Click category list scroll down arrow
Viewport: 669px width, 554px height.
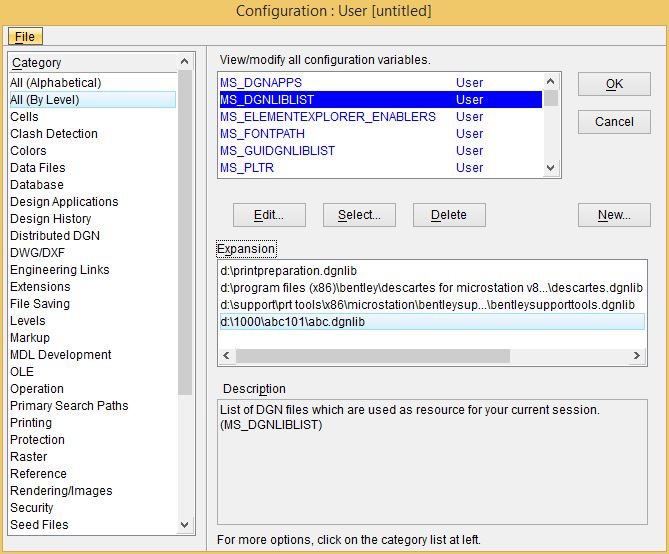pyautogui.click(x=185, y=525)
